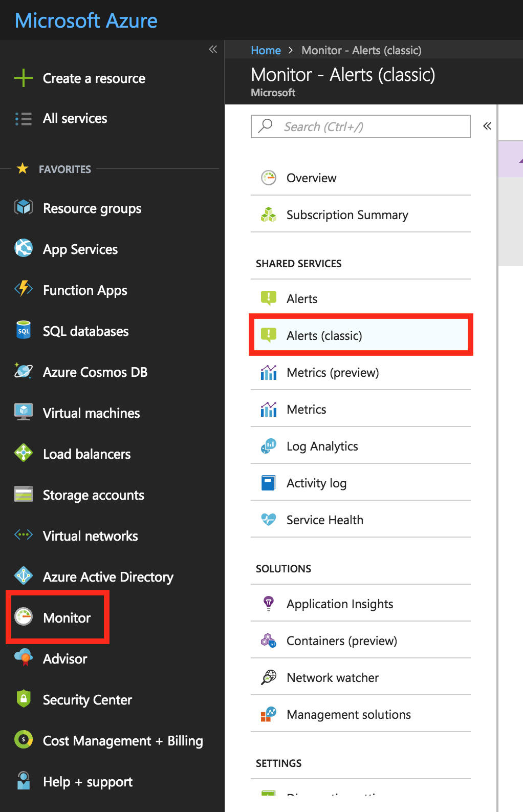Click the SQL databases icon
The image size is (523, 812).
[24, 330]
